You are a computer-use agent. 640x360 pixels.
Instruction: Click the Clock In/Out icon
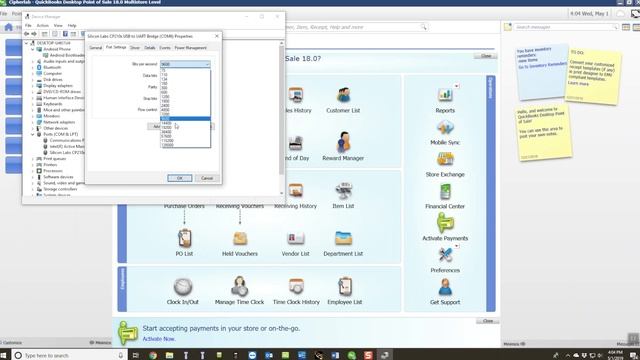coord(182,287)
